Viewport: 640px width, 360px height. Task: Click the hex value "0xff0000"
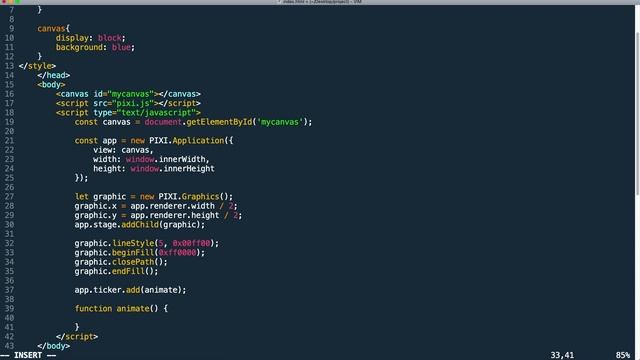(x=177, y=253)
